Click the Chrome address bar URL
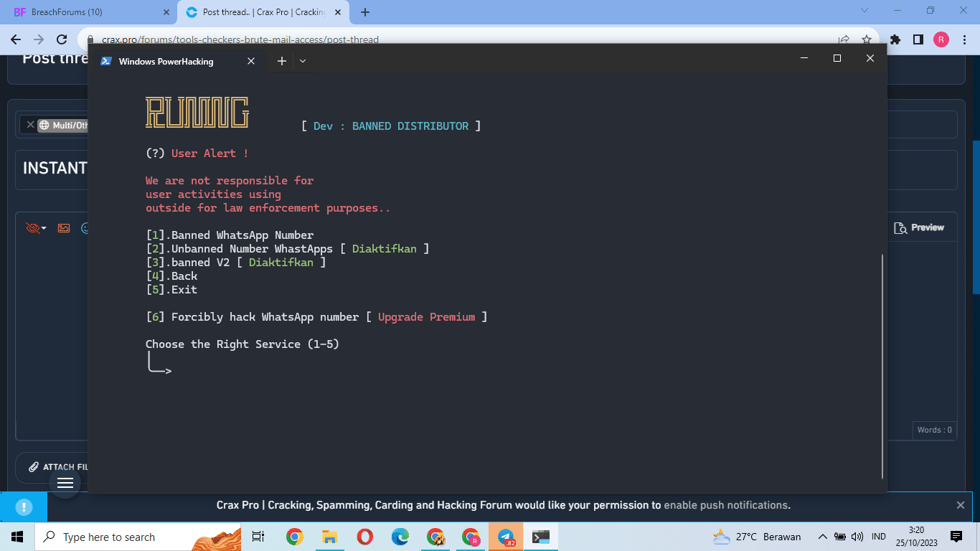Viewport: 980px width, 551px height. tap(240, 39)
